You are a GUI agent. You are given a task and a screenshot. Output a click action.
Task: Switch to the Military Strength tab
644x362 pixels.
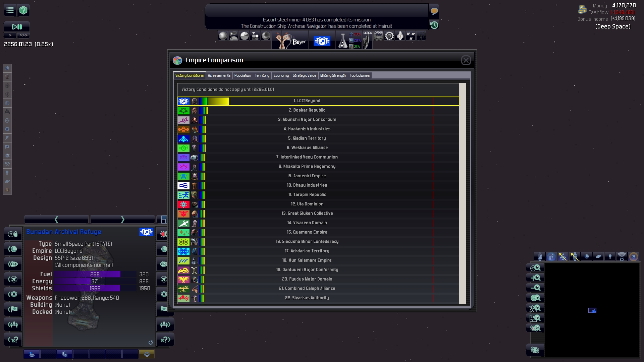pyautogui.click(x=333, y=76)
